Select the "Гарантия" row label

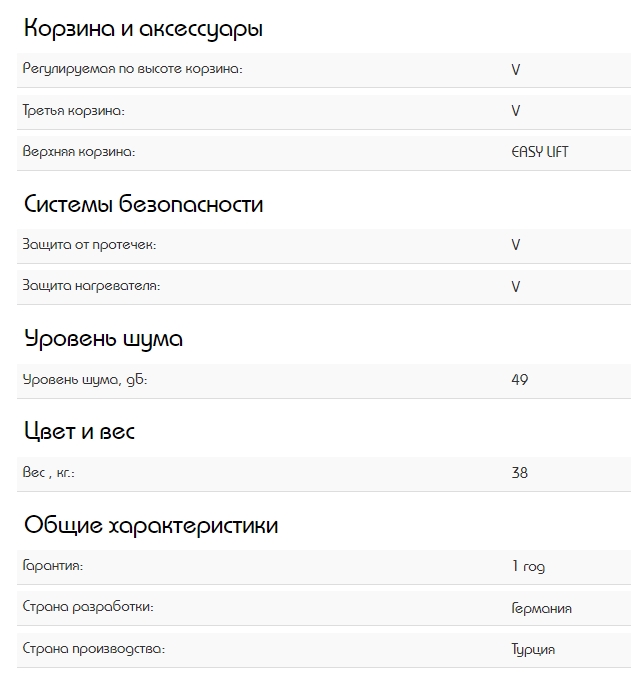[x=52, y=566]
